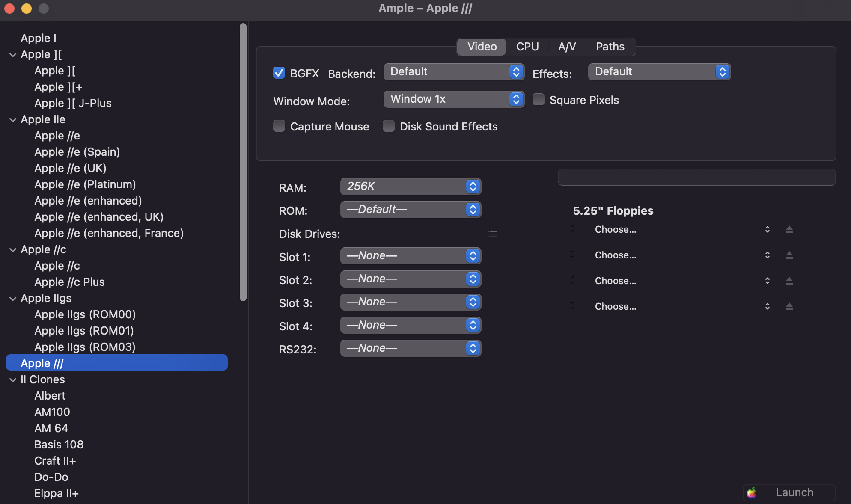Select Apple //c Plus in machine list

[69, 282]
